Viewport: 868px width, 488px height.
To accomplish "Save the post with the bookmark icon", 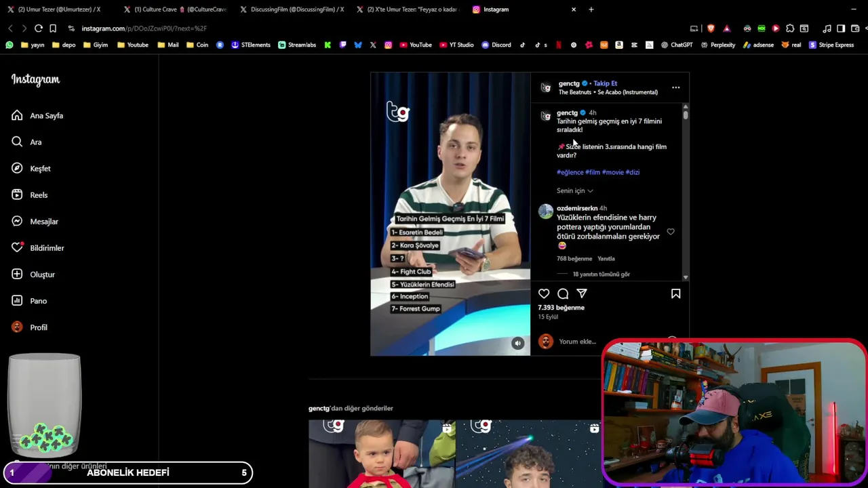I will pyautogui.click(x=675, y=293).
